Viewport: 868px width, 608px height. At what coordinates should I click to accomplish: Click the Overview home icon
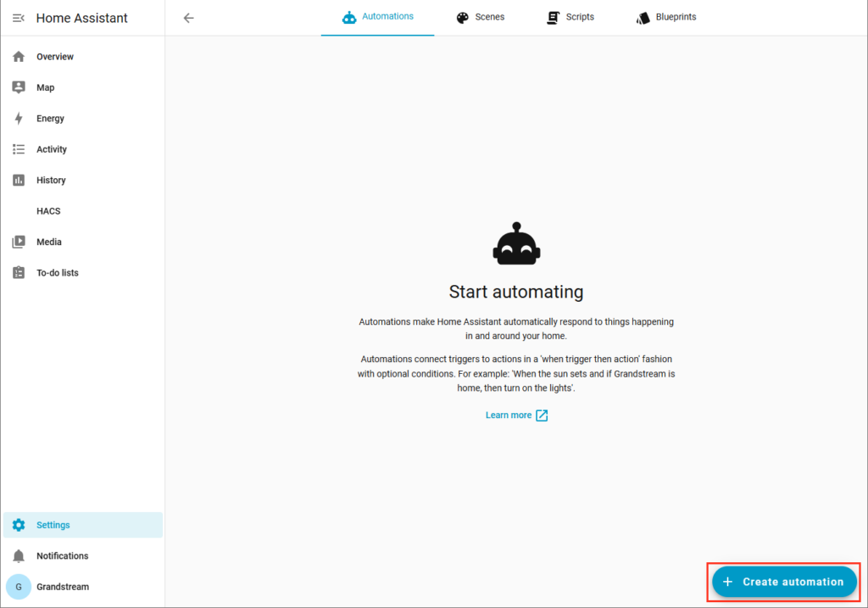(x=19, y=57)
